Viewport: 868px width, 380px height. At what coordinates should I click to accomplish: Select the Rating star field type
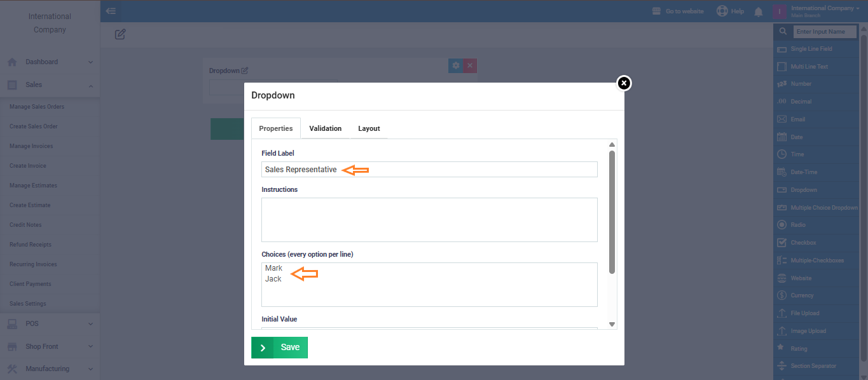click(x=799, y=348)
